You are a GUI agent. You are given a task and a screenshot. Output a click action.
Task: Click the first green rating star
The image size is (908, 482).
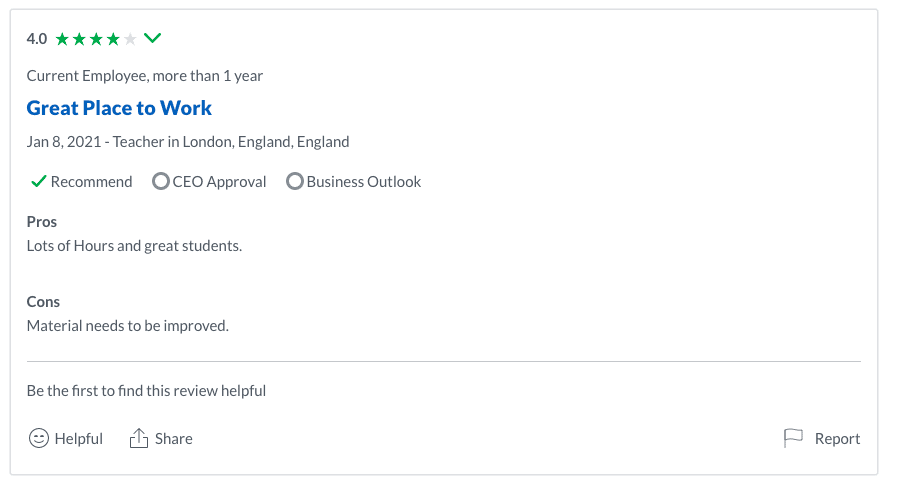click(x=62, y=39)
